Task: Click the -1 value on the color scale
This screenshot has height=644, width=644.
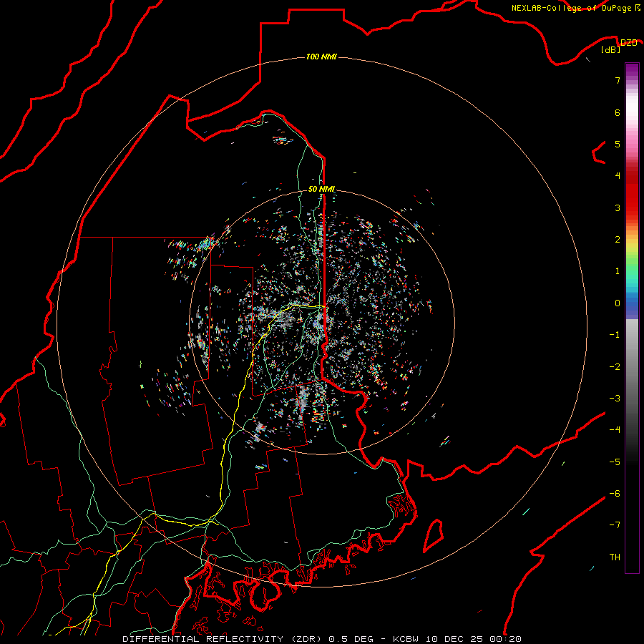Action: point(615,335)
